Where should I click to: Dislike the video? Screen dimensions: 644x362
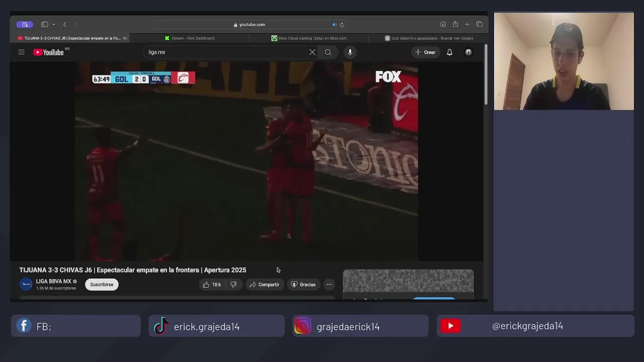pyautogui.click(x=233, y=285)
